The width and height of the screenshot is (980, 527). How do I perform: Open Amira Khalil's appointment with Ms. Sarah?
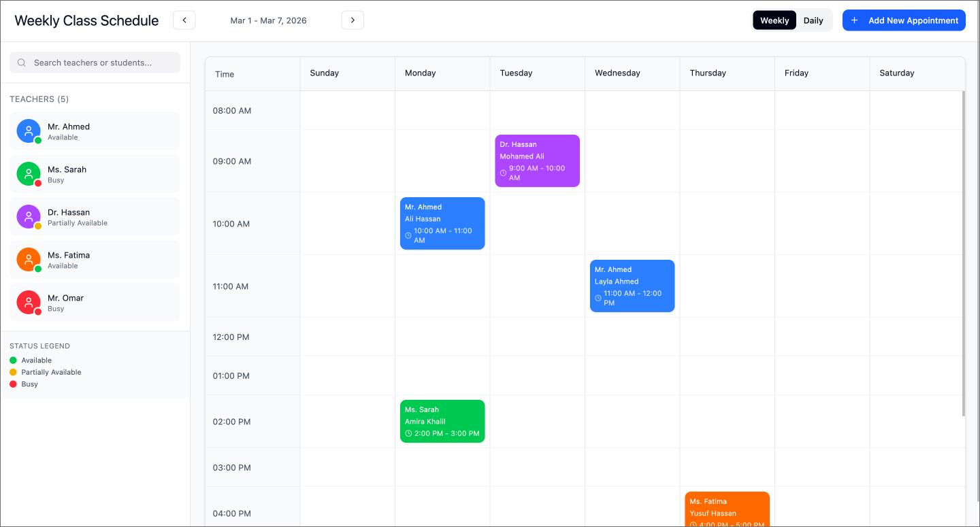click(x=442, y=421)
